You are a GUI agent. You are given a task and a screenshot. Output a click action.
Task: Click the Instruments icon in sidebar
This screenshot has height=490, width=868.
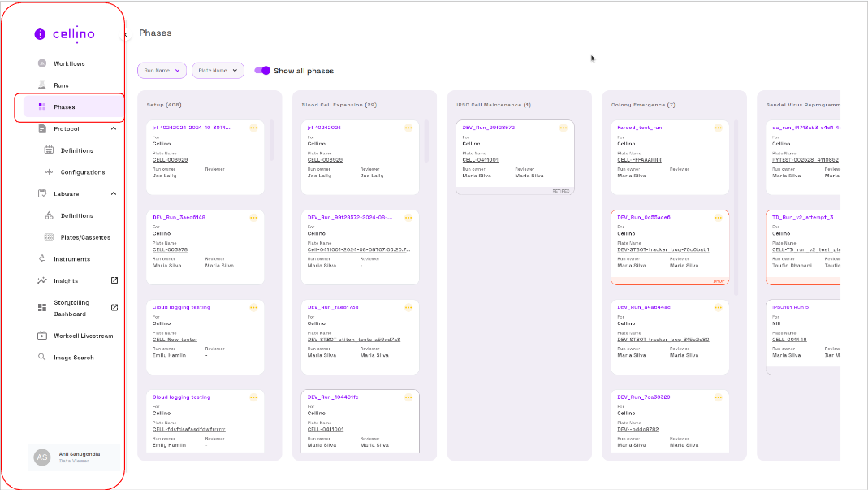coord(42,259)
